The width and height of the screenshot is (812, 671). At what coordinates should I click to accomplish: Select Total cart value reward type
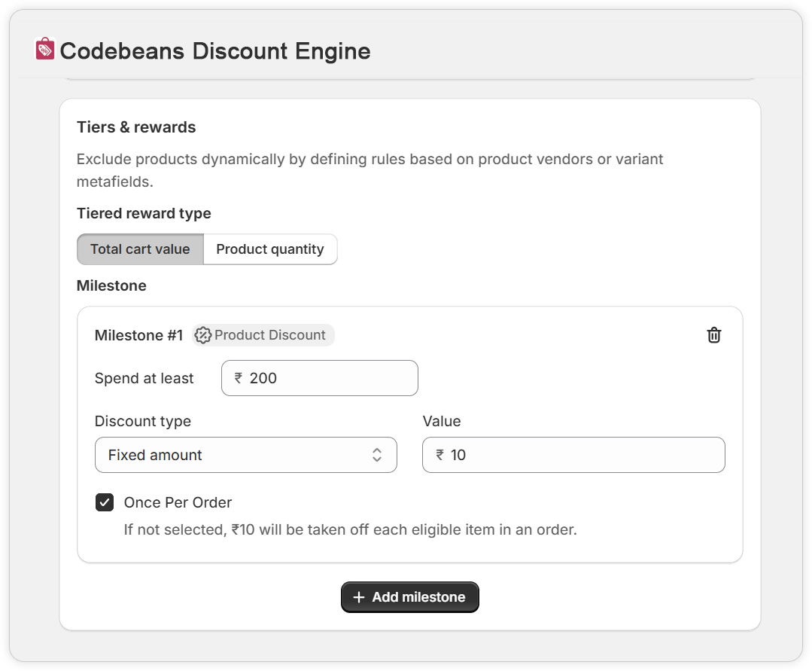point(140,249)
